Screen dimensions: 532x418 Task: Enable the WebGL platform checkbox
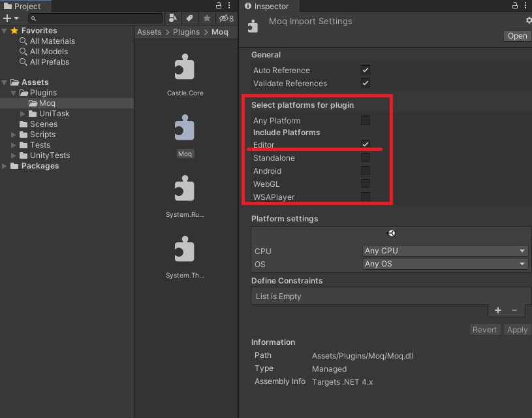coord(366,184)
